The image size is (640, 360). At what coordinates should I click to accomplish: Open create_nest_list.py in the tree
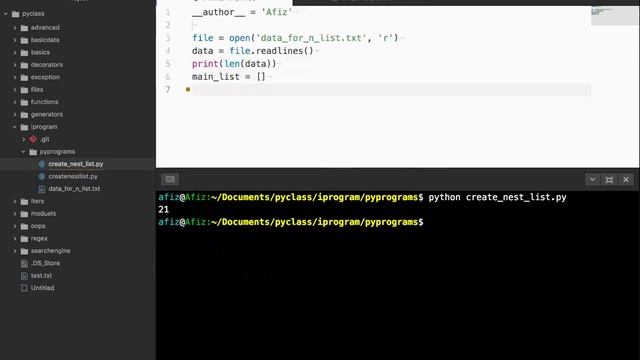click(x=76, y=164)
